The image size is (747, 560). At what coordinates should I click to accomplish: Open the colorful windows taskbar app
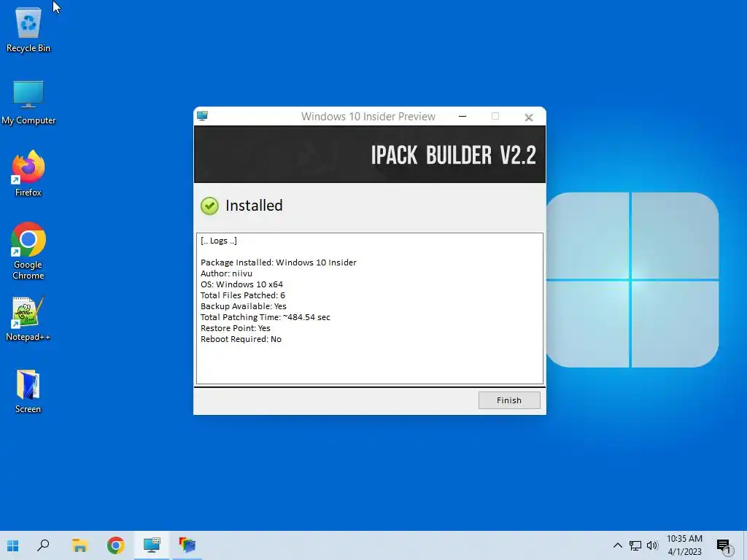[187, 545]
